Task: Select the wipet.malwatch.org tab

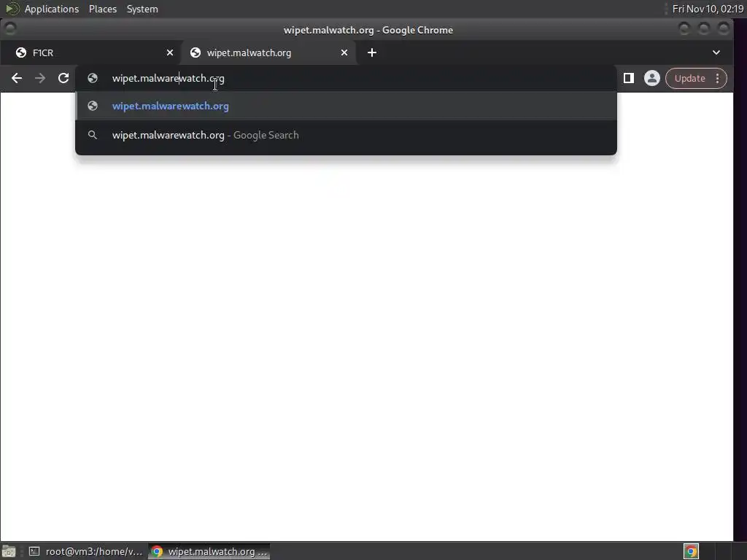Action: pyautogui.click(x=268, y=52)
